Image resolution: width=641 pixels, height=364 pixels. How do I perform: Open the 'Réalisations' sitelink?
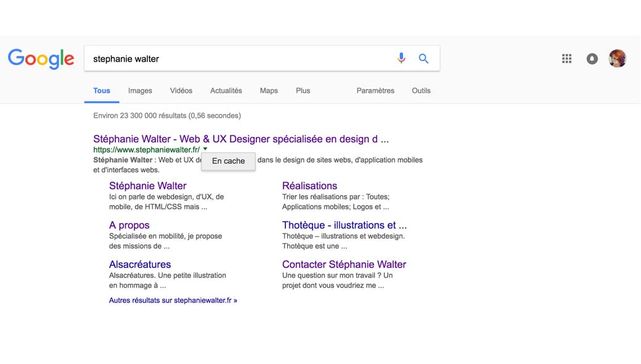coord(309,185)
